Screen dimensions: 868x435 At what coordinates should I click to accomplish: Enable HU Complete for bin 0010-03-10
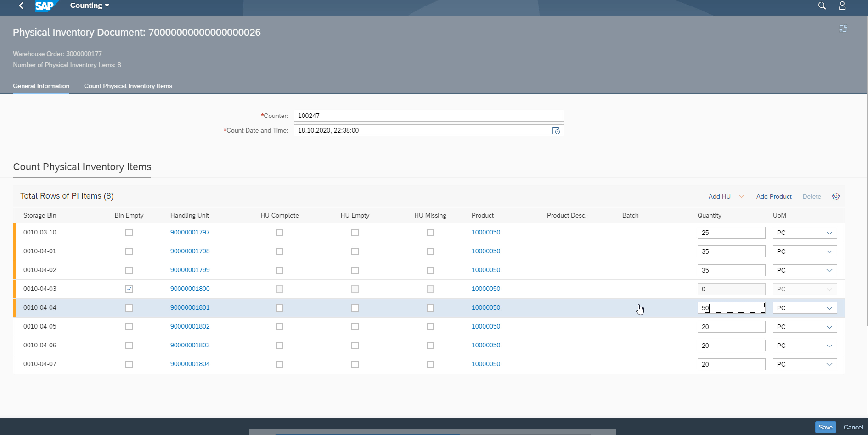[280, 233]
